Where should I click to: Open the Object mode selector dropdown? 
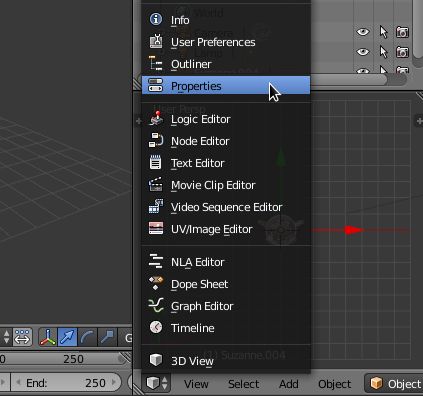[394, 383]
